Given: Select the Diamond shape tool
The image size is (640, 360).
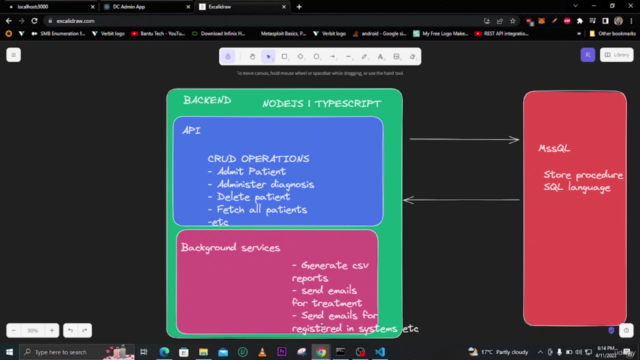Looking at the screenshot, I should 300,57.
